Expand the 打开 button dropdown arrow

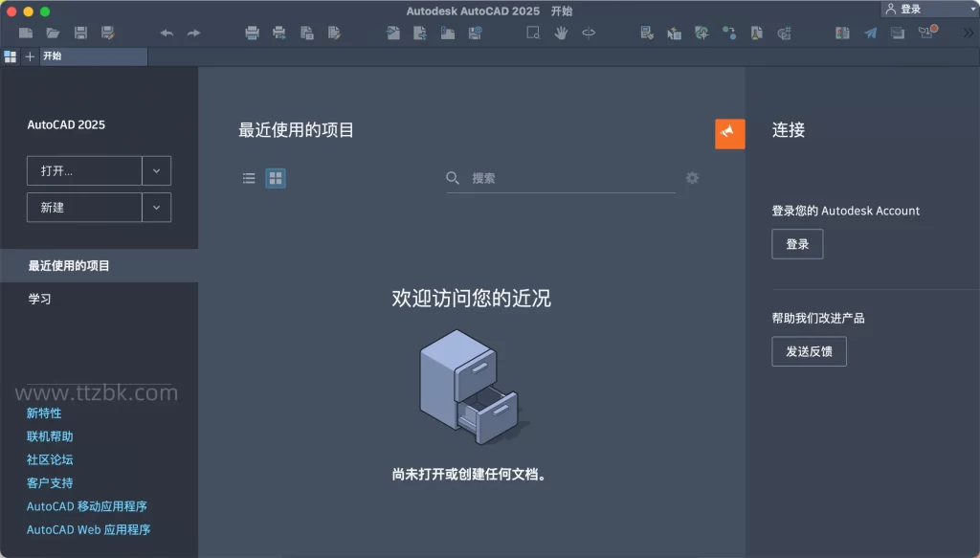point(156,170)
